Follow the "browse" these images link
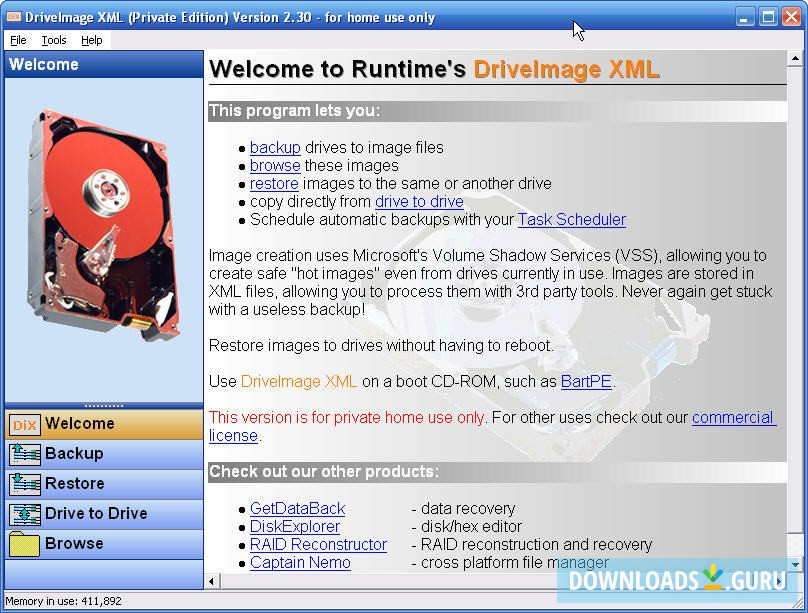Viewport: 808px width, 613px height. (274, 166)
